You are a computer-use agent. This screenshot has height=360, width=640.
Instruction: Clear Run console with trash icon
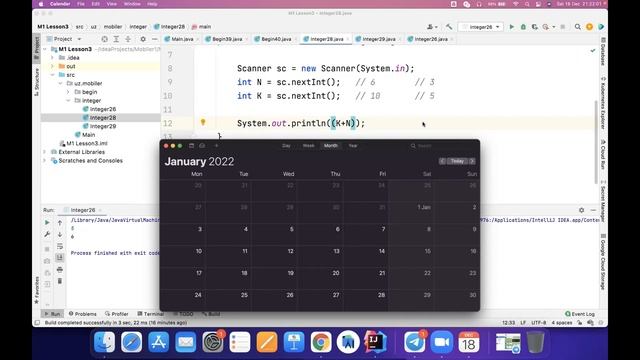pos(60,281)
